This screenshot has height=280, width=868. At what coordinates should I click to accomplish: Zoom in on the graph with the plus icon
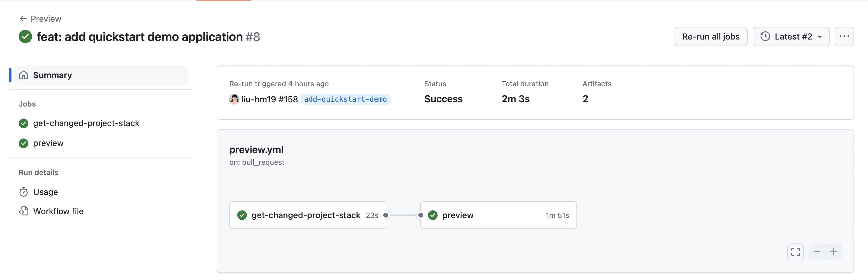pos(834,252)
